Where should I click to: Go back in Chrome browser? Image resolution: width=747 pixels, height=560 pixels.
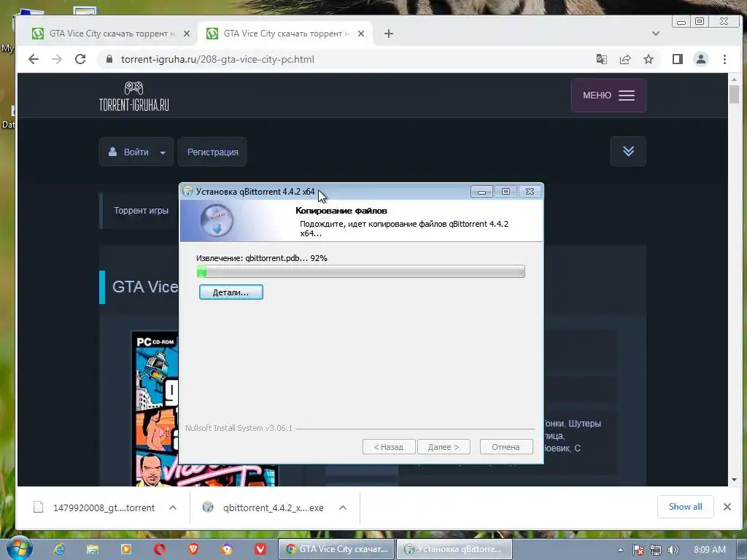tap(34, 59)
